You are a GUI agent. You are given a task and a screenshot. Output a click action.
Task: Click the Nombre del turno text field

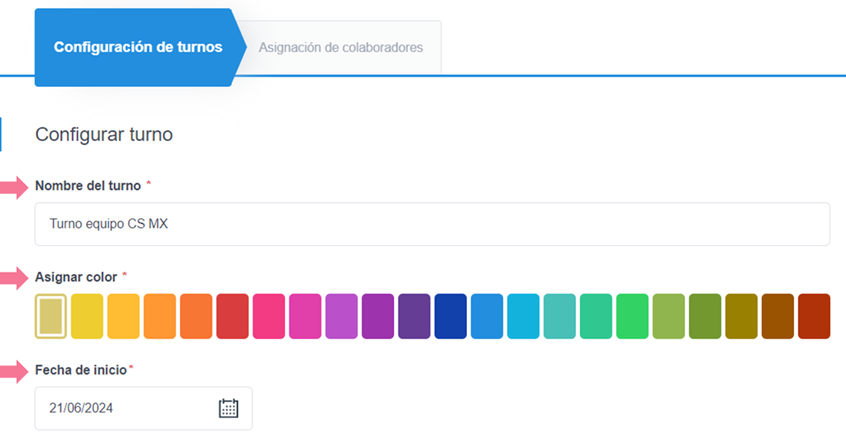432,224
